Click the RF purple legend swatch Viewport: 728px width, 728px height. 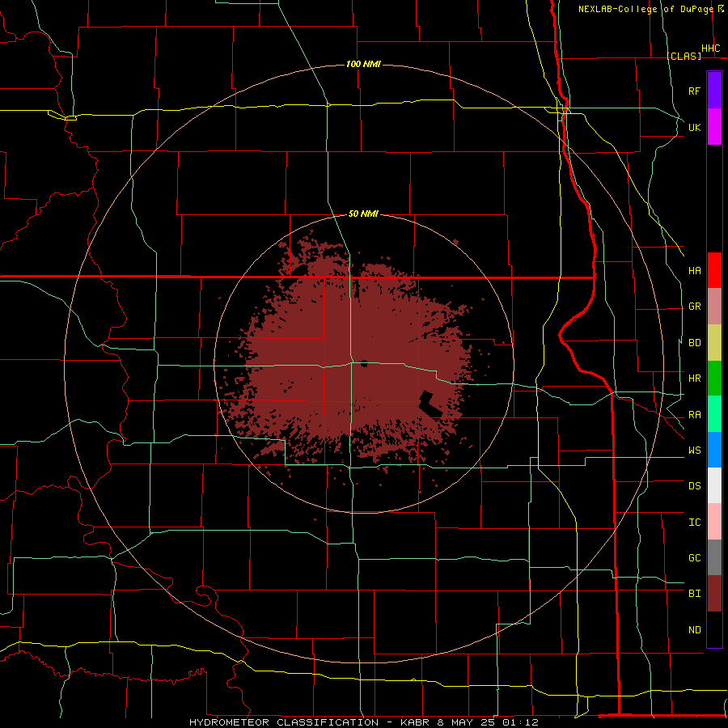(x=714, y=91)
